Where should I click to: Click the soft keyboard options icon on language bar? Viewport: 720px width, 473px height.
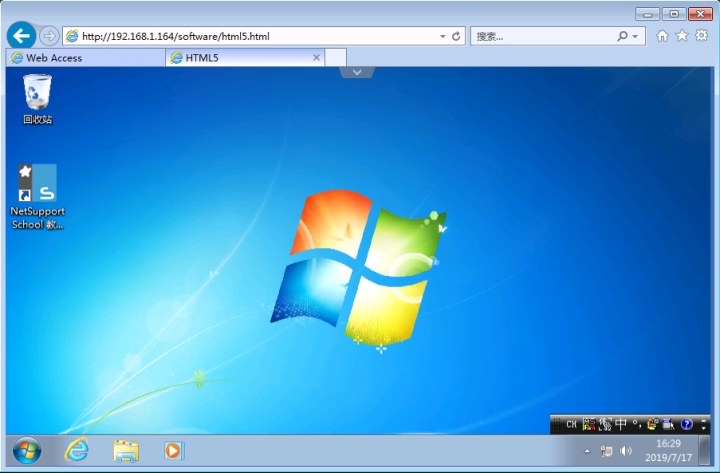click(669, 424)
